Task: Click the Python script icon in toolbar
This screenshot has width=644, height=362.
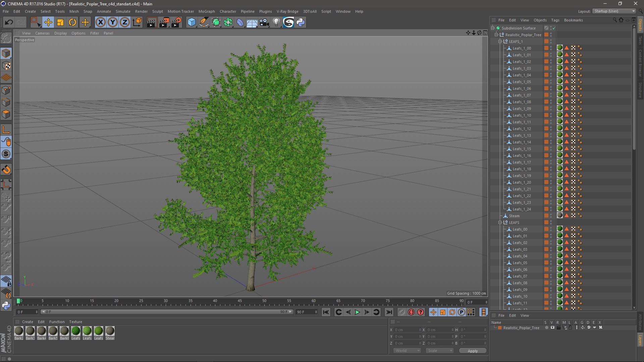Action: [x=301, y=22]
